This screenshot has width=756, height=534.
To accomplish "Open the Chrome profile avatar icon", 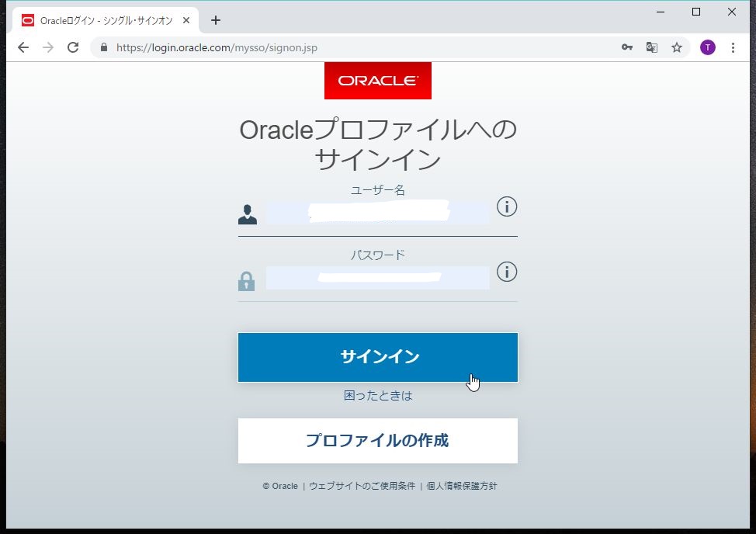I will click(x=707, y=47).
